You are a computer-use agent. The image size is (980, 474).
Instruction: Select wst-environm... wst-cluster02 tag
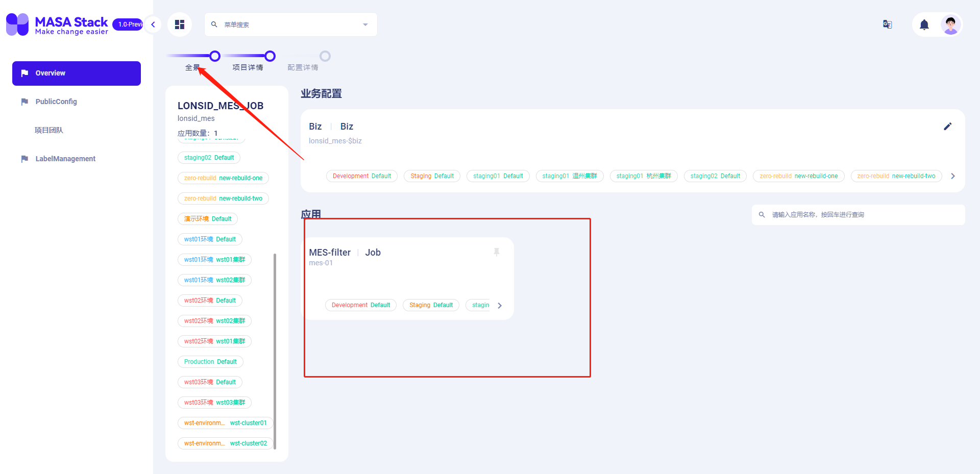225,443
